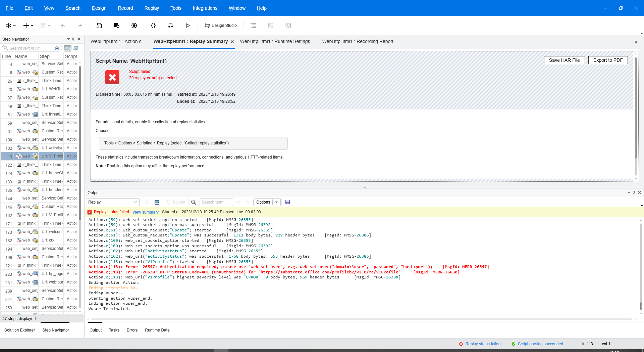Click the Error -26630 HTTP 401 log line

click(x=274, y=272)
